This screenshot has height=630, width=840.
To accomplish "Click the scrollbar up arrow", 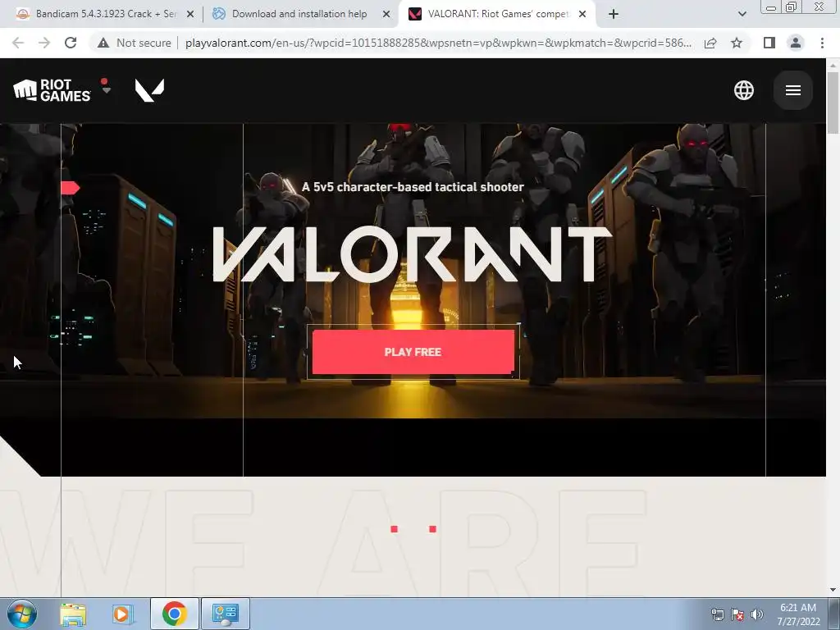I will click(833, 64).
